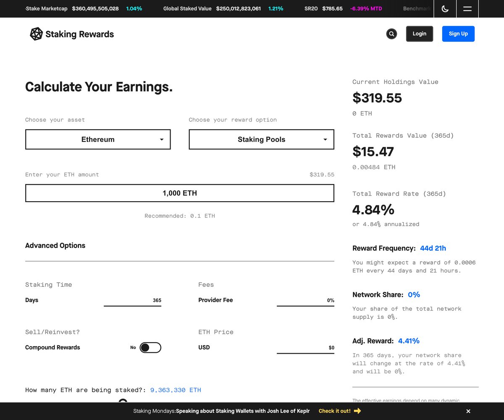Click the Staking Rewards brand name
The height and width of the screenshot is (420, 504).
pos(80,34)
